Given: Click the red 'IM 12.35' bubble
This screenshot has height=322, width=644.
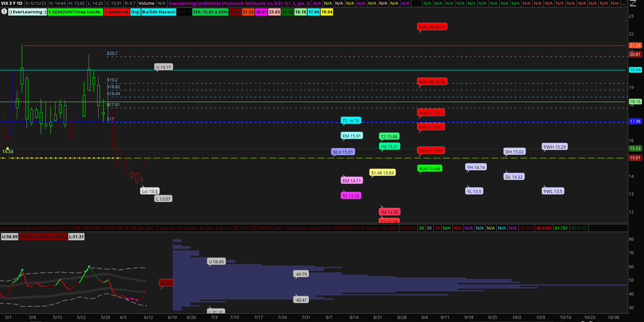Looking at the screenshot, I should click(x=389, y=213).
